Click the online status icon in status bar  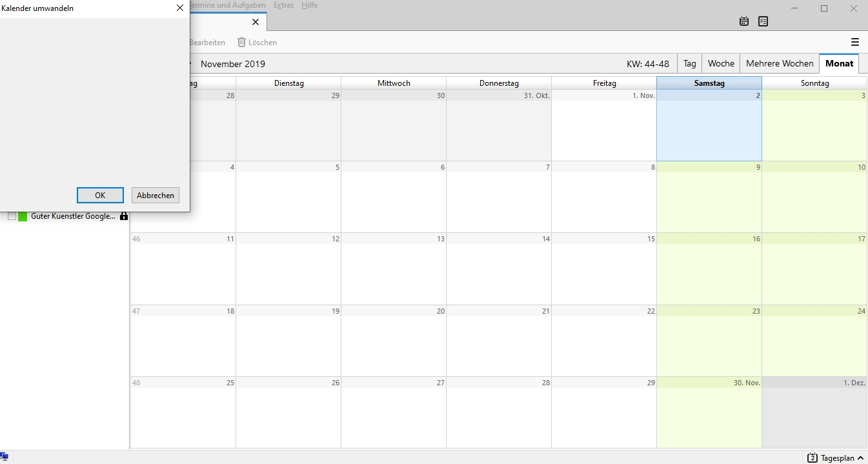[x=4, y=458]
